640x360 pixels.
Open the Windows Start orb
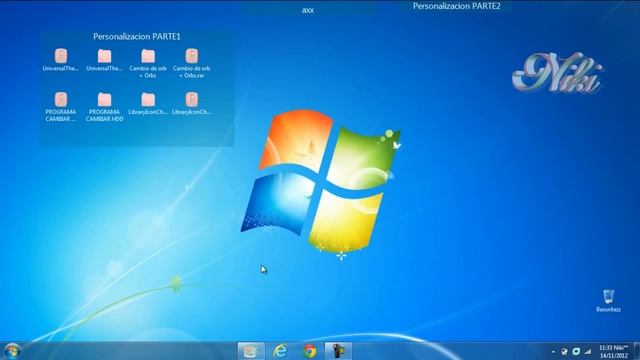point(12,351)
